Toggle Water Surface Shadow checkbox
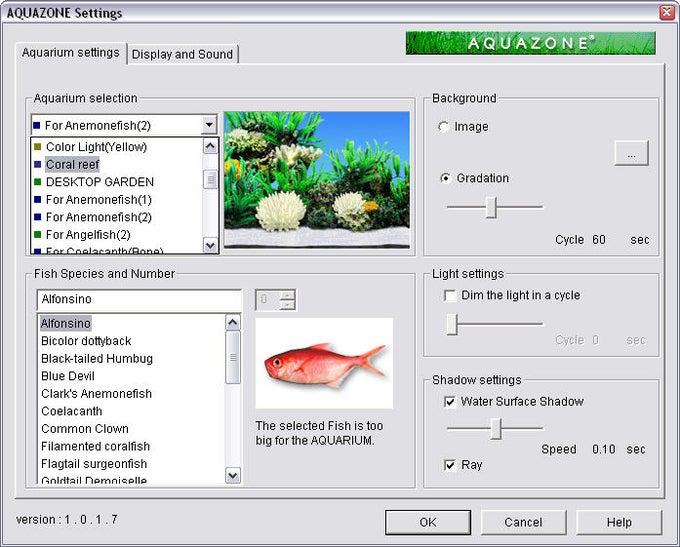The height and width of the screenshot is (547, 680). click(x=450, y=402)
